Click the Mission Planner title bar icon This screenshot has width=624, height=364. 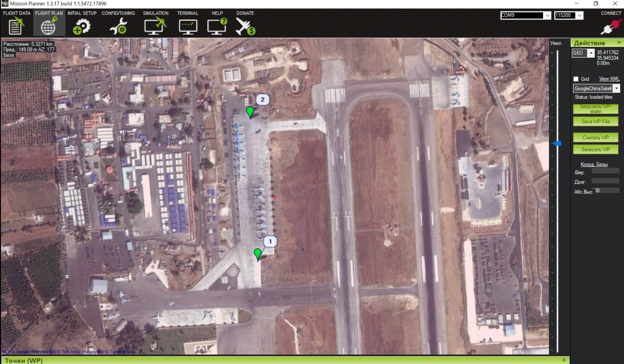point(4,4)
